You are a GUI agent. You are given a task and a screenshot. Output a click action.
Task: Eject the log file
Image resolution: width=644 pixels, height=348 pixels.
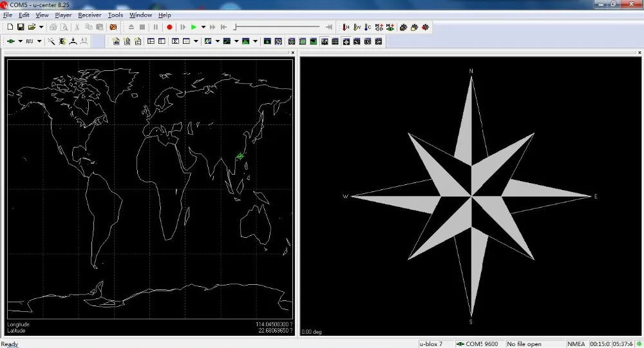pos(131,27)
